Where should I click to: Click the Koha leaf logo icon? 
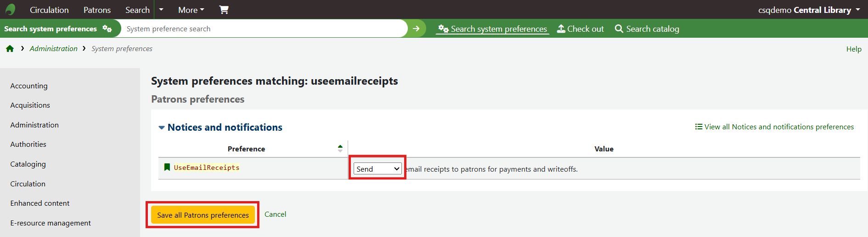10,10
